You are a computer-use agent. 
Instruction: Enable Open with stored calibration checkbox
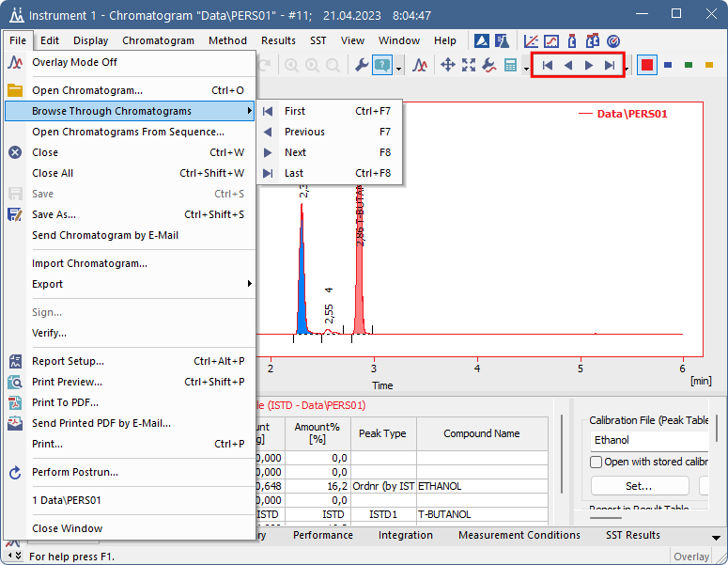point(596,462)
